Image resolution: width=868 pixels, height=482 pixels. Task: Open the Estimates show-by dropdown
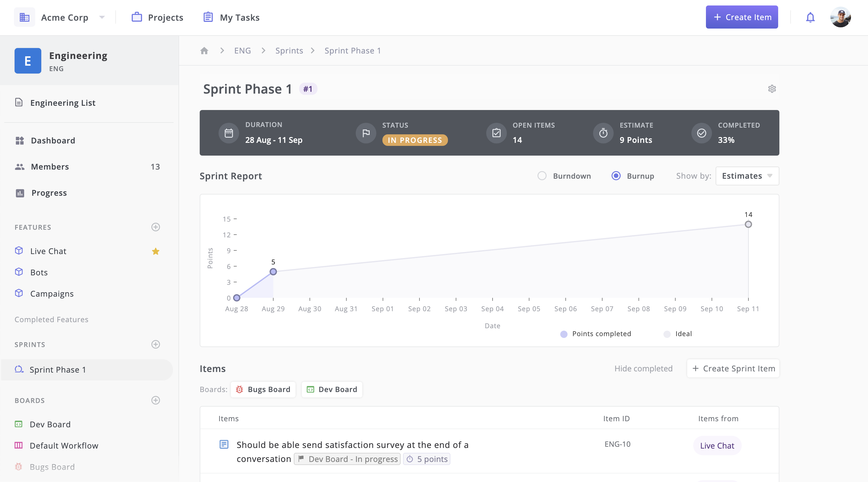click(x=747, y=176)
